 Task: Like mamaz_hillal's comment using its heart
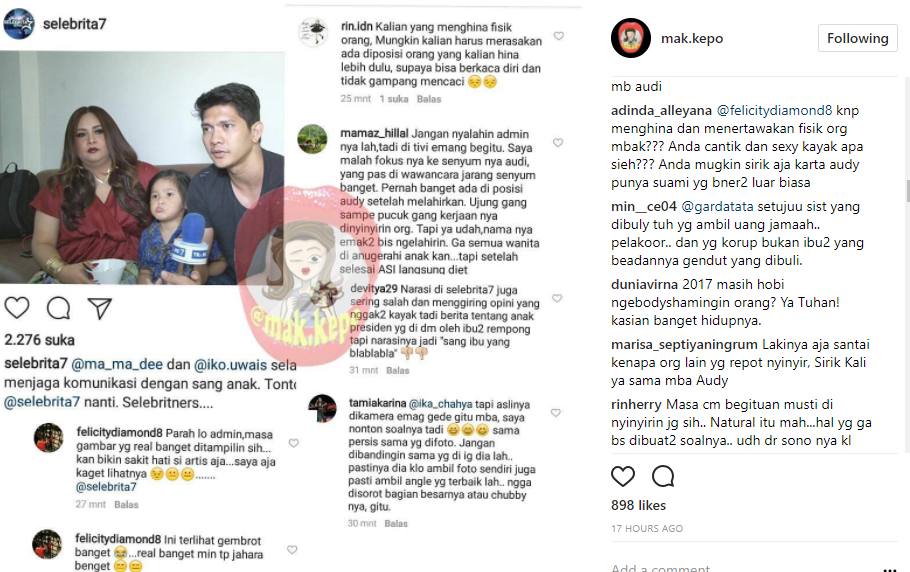point(558,143)
